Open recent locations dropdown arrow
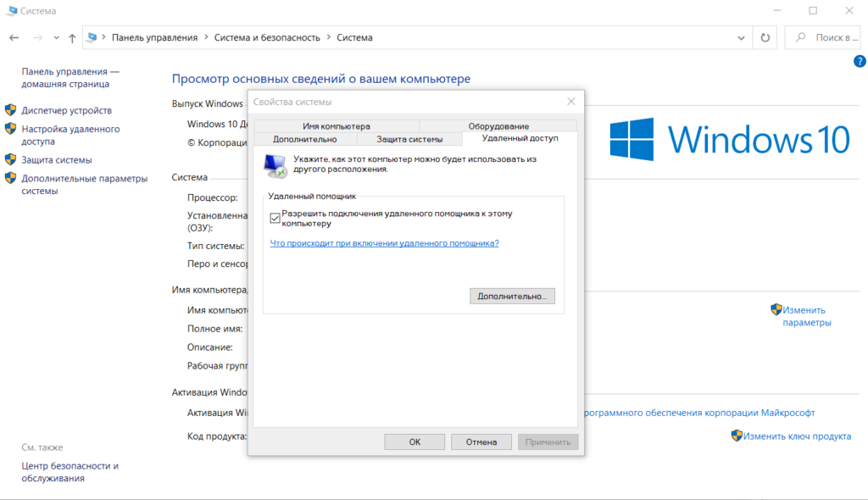The image size is (868, 500). 56,38
